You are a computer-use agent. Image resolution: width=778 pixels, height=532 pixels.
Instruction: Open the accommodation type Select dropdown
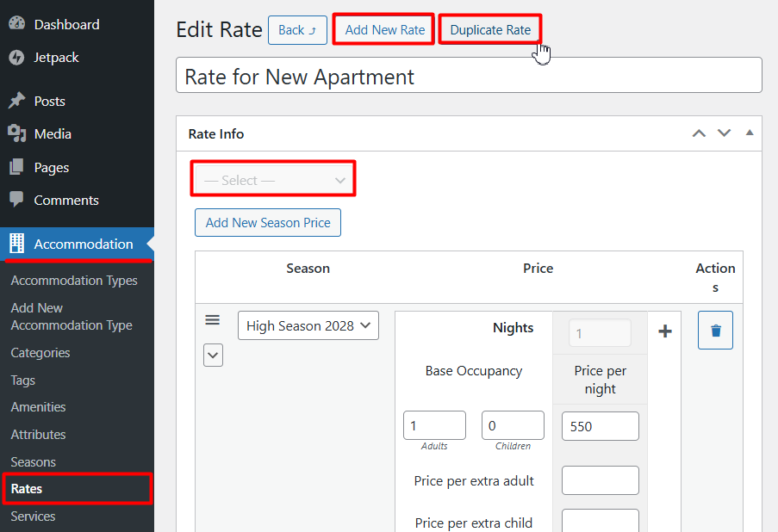pos(273,181)
